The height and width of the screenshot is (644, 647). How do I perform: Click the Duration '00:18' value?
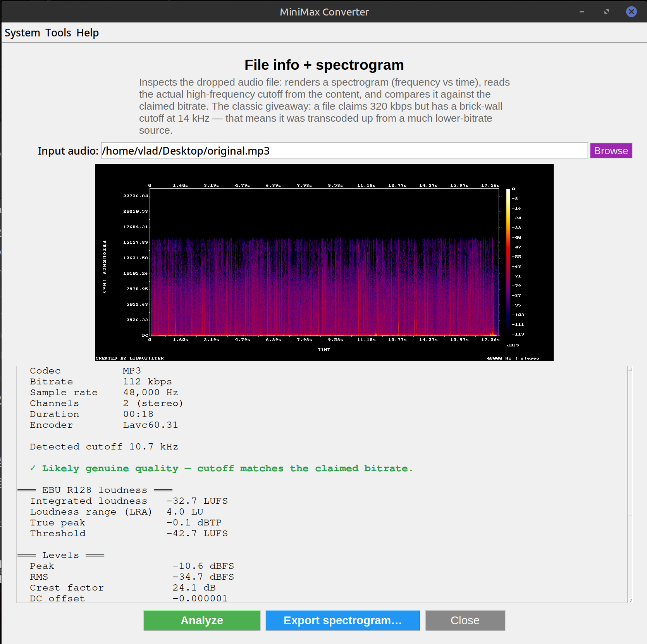[x=138, y=414]
